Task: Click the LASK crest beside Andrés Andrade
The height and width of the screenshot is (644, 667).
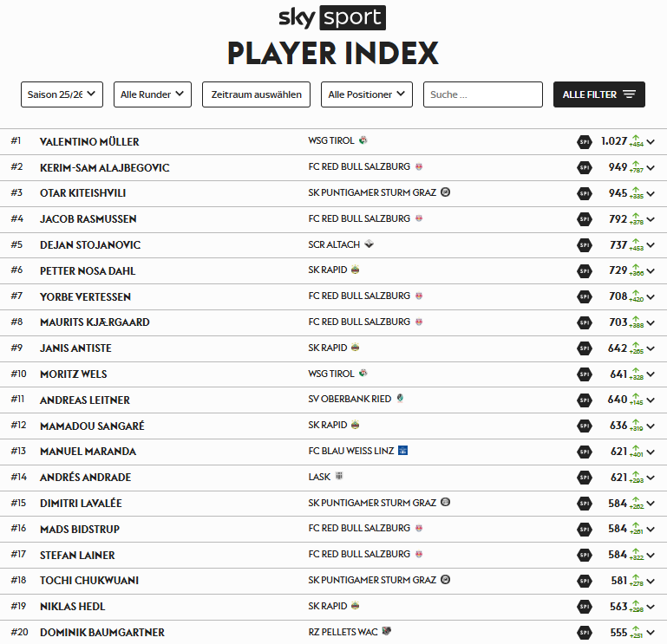Action: tap(339, 477)
